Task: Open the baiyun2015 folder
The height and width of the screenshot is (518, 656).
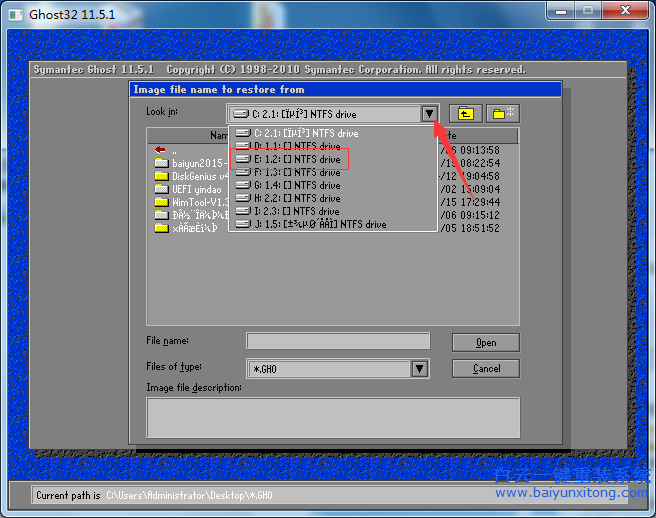Action: (197, 163)
